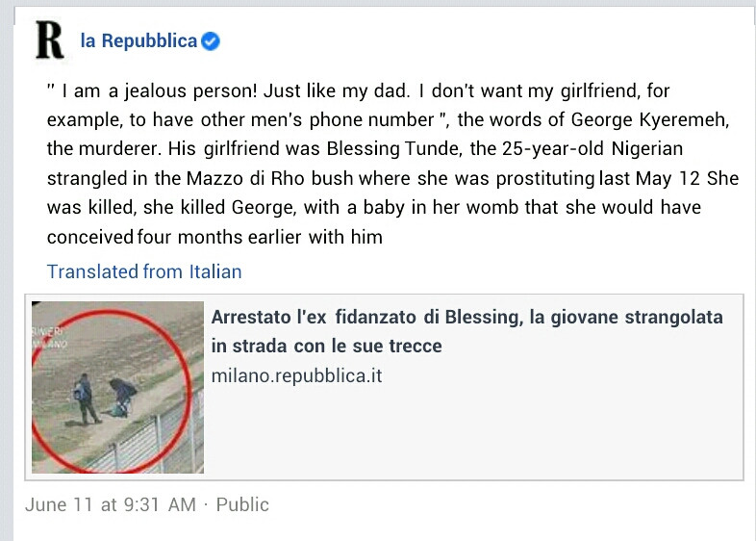Open the la Repubblica page name
The image size is (756, 541).
coord(139,41)
